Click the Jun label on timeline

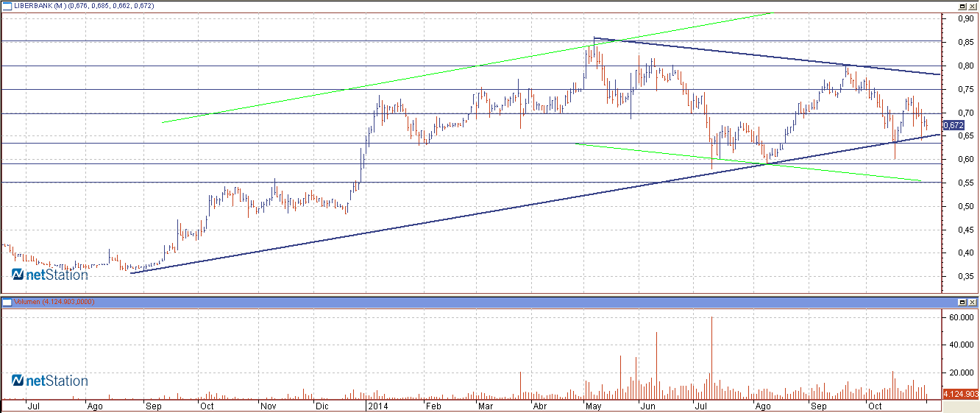[x=647, y=406]
